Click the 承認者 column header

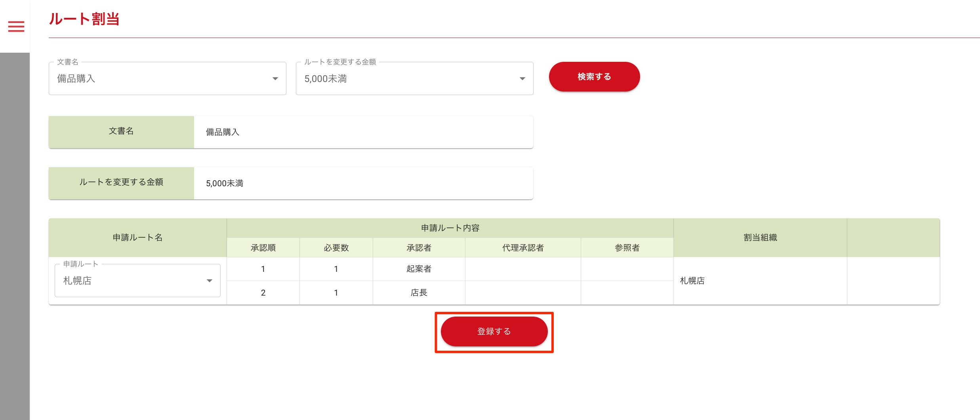click(419, 248)
